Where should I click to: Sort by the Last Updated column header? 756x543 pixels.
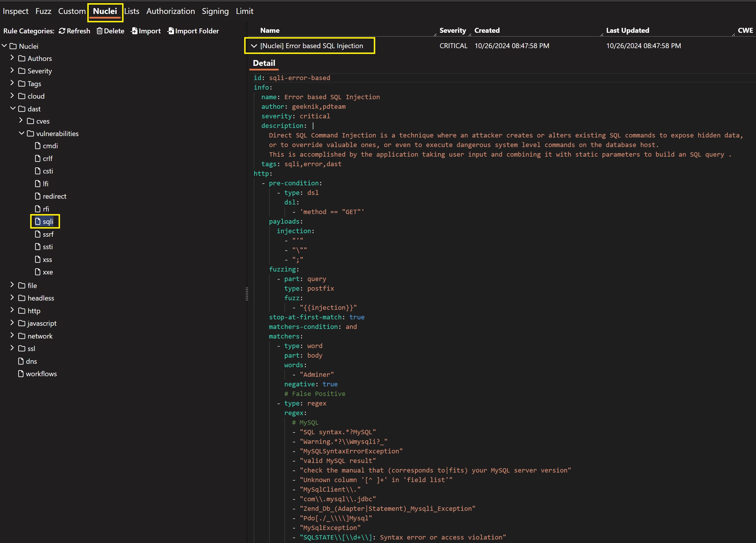point(627,31)
